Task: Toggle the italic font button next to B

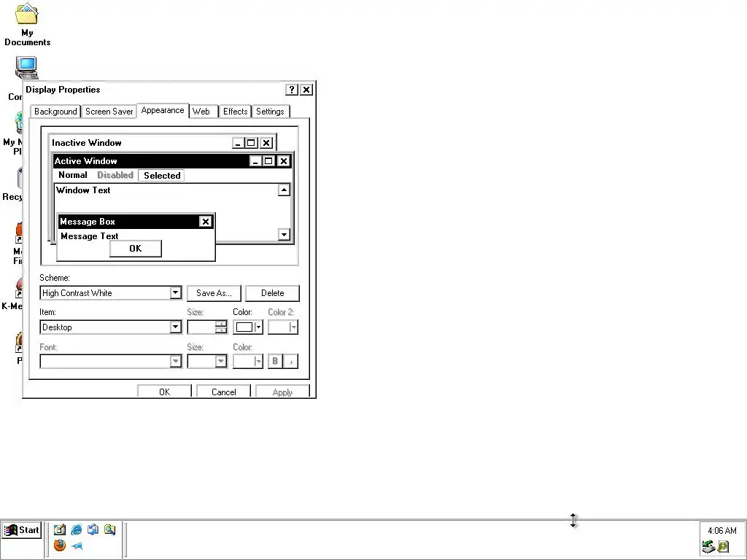Action: [x=291, y=361]
